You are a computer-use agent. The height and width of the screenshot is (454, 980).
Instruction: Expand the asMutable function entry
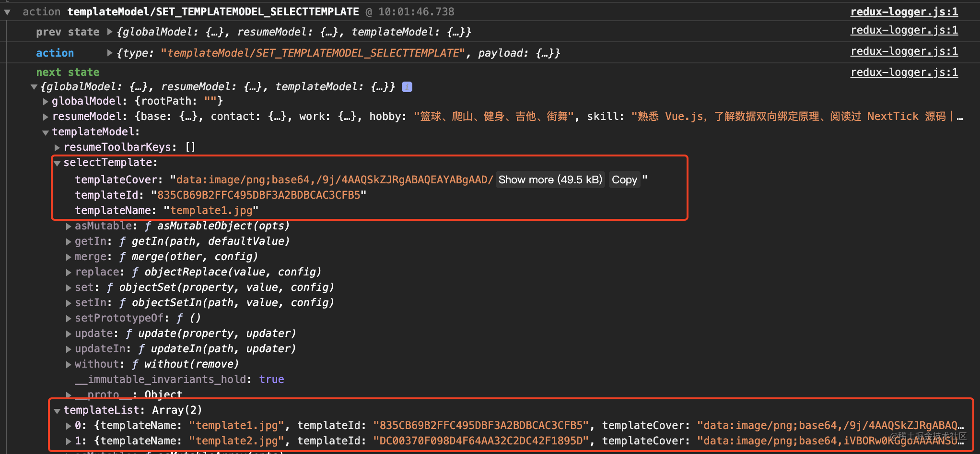[x=69, y=226]
